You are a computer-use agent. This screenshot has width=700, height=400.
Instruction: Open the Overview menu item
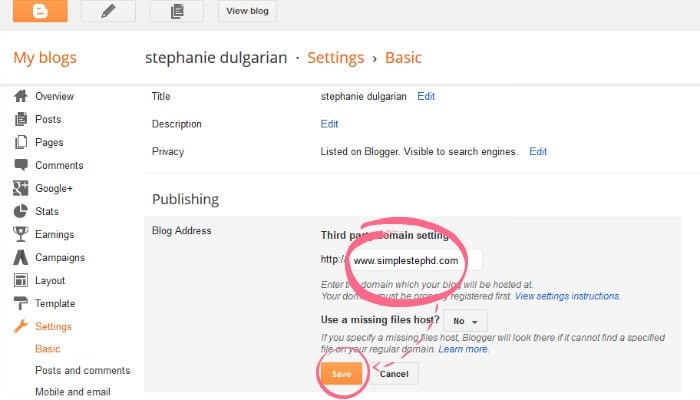coord(54,96)
